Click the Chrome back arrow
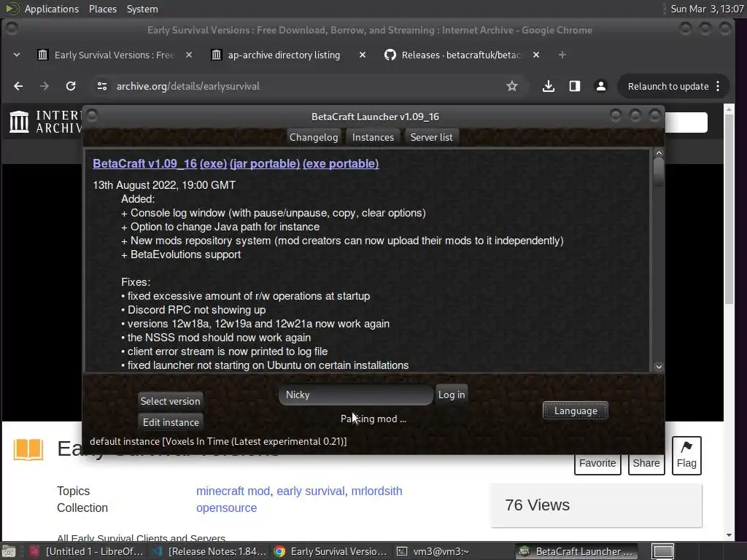The height and width of the screenshot is (560, 747). (18, 86)
